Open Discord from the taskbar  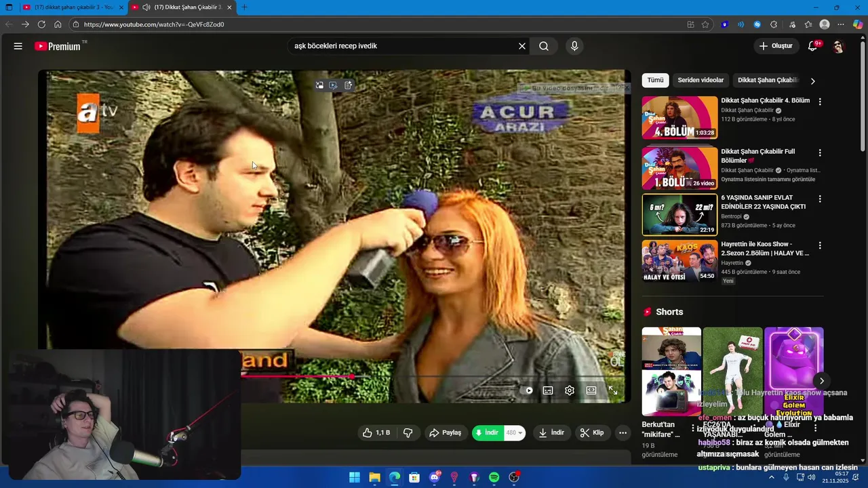pos(435,477)
